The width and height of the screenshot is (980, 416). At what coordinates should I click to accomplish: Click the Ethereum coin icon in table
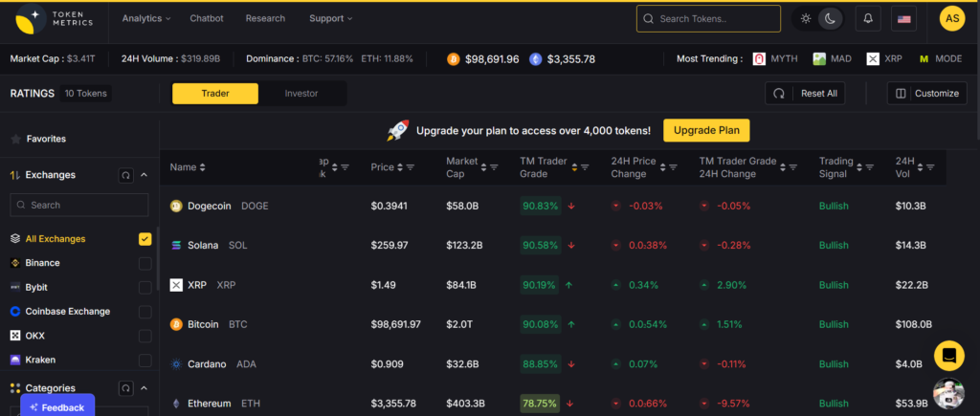pyautogui.click(x=176, y=404)
